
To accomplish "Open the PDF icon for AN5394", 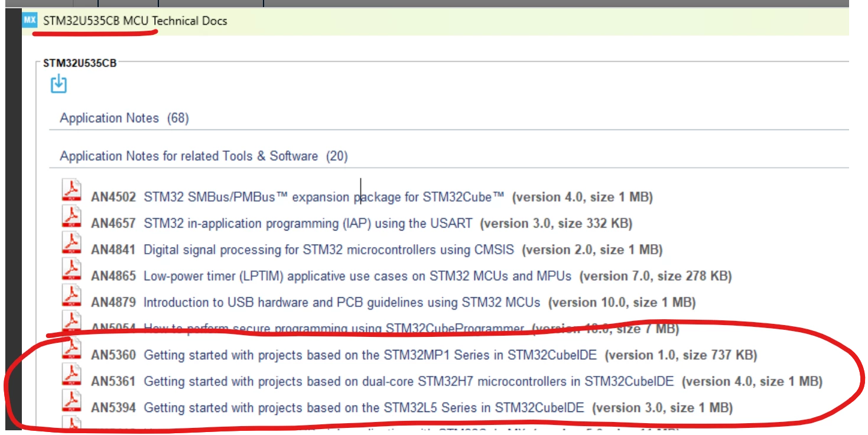I will coord(72,401).
